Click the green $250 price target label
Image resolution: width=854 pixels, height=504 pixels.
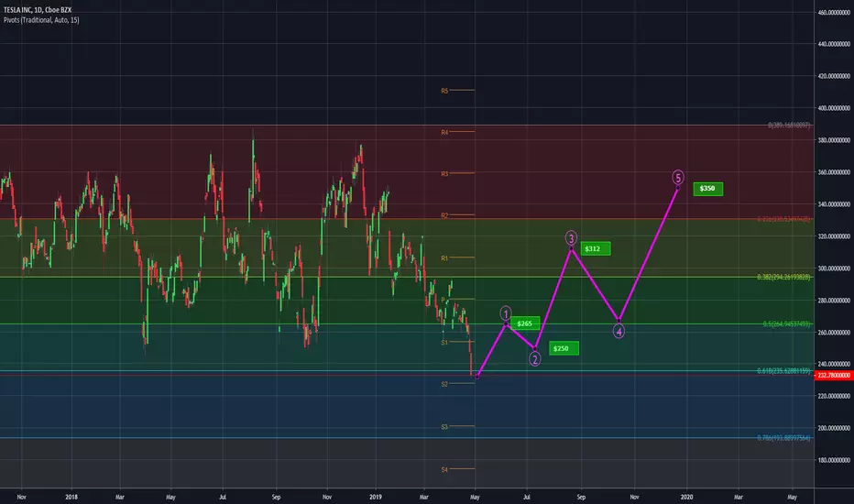(564, 348)
